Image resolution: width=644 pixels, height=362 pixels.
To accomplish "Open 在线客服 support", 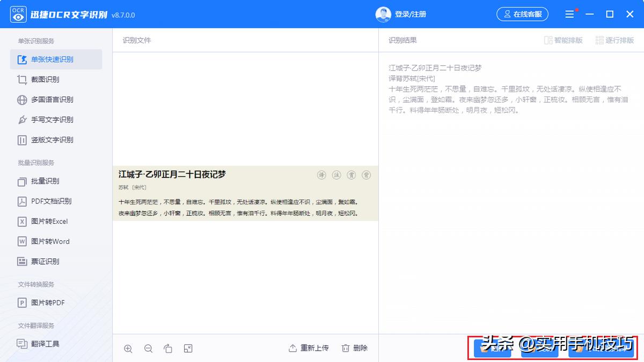I will 522,14.
